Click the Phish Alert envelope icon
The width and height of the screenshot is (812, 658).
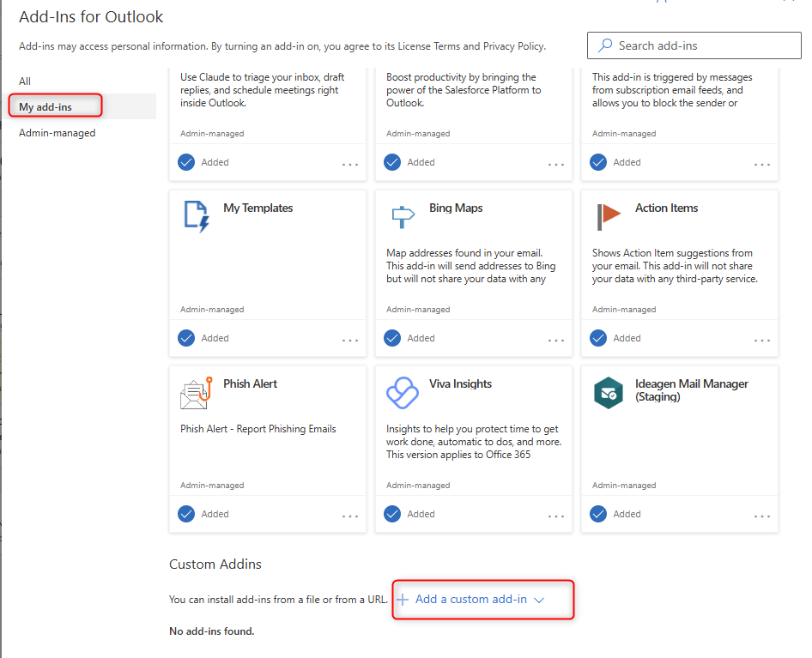197,393
